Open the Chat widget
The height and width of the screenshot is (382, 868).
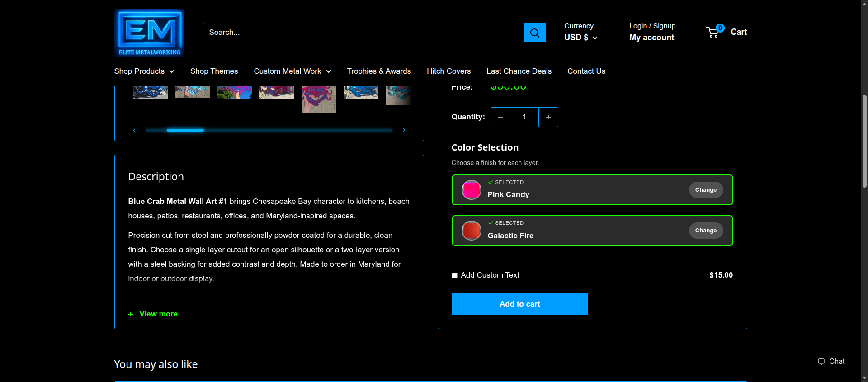831,361
